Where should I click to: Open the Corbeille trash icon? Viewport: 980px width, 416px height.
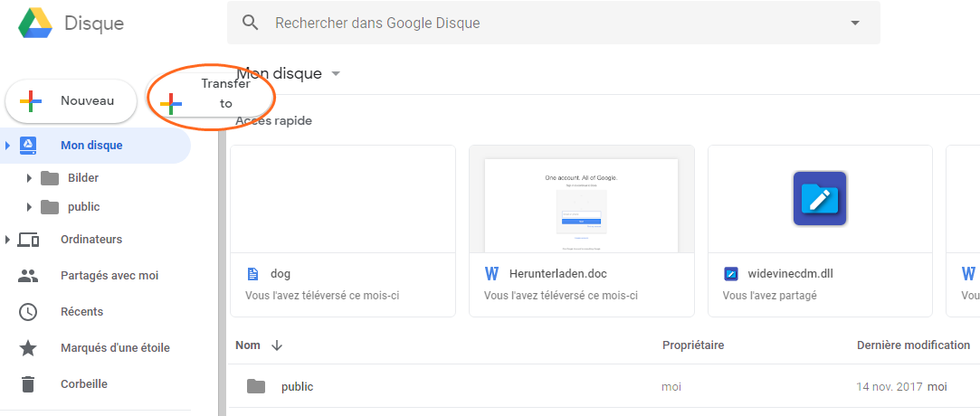28,384
